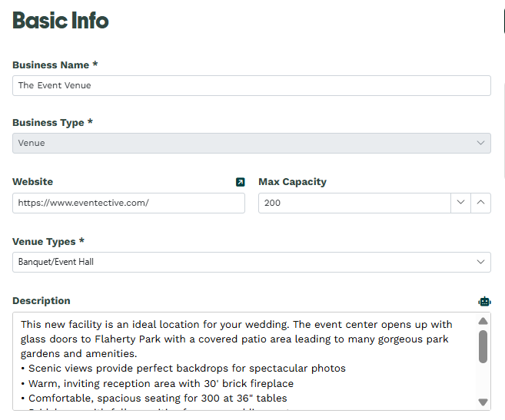Click into the Website URL field
This screenshot has width=505, height=420.
tap(128, 203)
